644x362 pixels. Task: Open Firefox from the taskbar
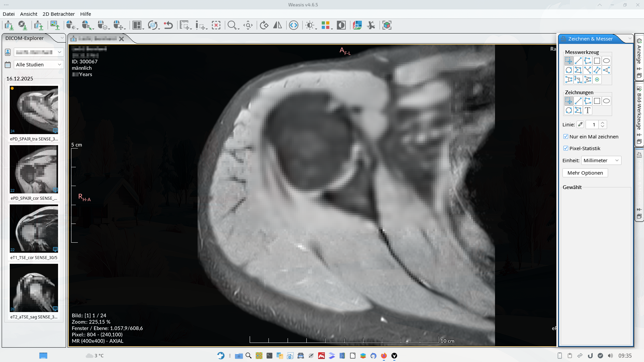click(x=384, y=356)
